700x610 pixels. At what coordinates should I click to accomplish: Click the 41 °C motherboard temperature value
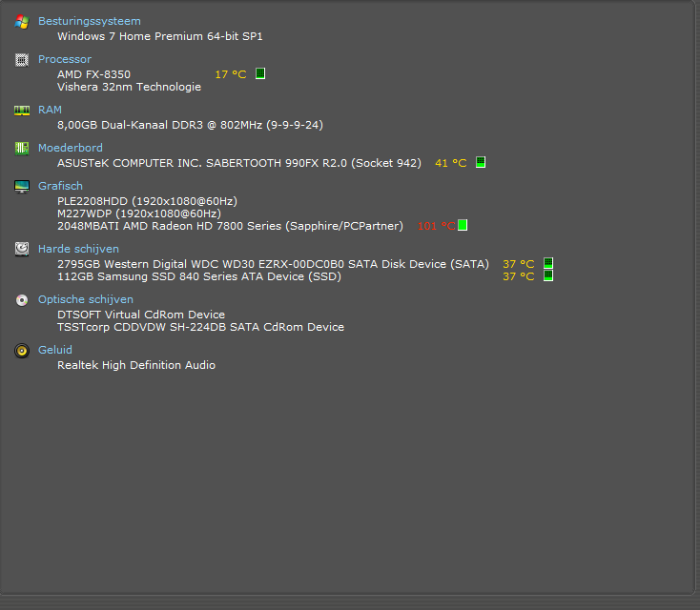click(x=450, y=163)
